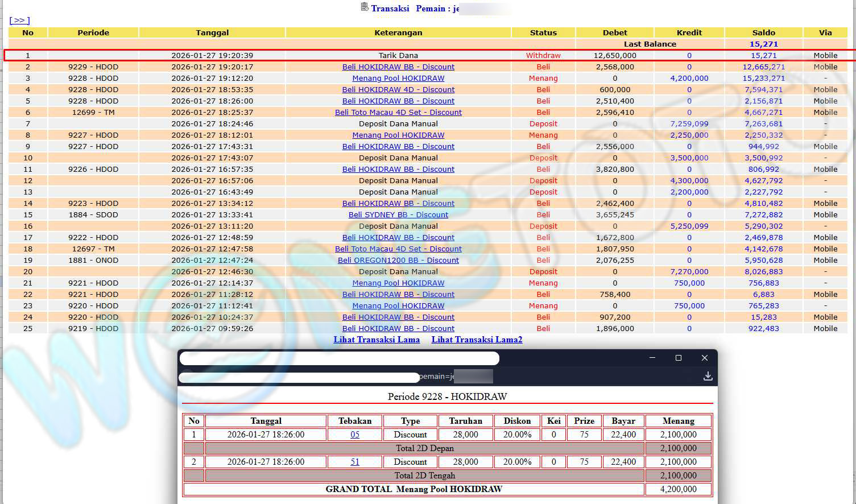Click the popup window title bar field
The height and width of the screenshot is (504, 856).
[x=339, y=358]
